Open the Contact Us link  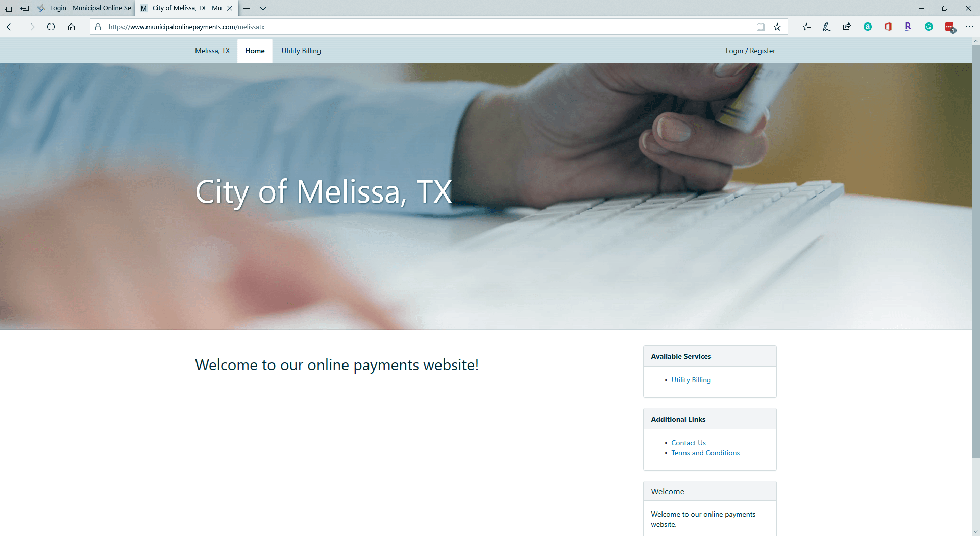[689, 443]
